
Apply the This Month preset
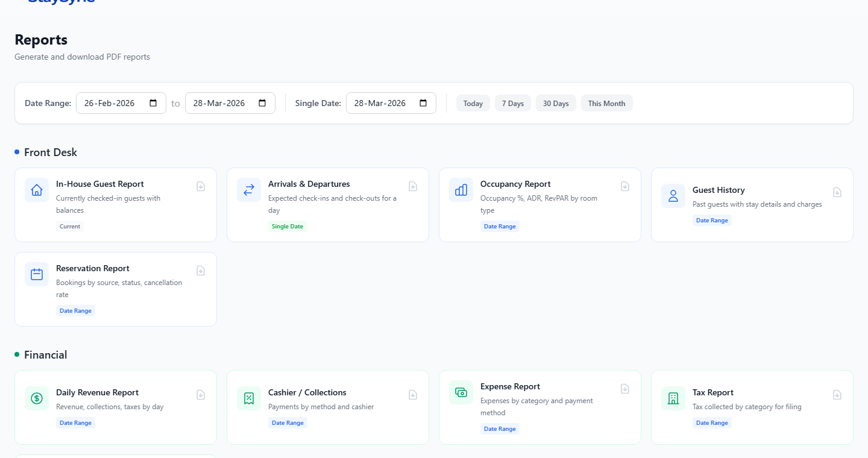coord(606,104)
